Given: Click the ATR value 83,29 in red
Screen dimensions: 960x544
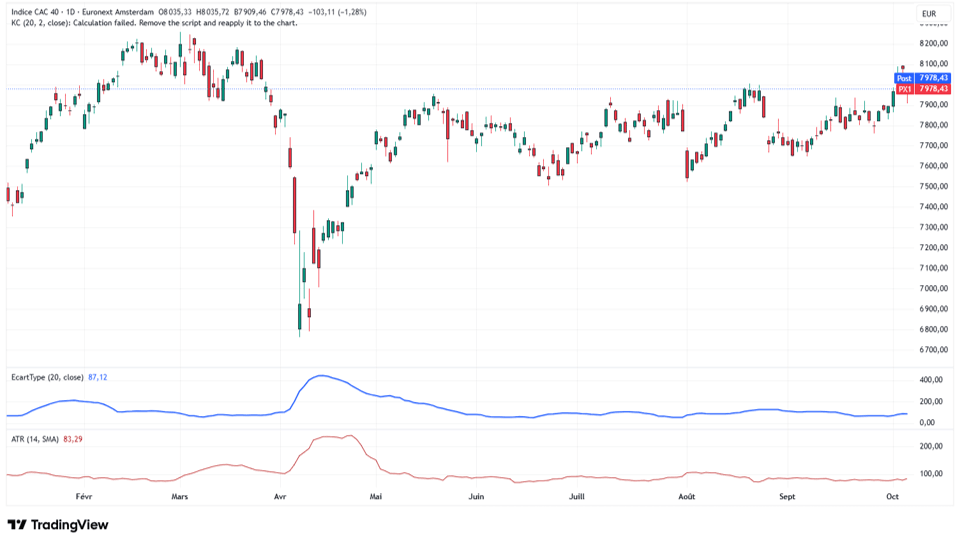Looking at the screenshot, I should click(x=73, y=438).
